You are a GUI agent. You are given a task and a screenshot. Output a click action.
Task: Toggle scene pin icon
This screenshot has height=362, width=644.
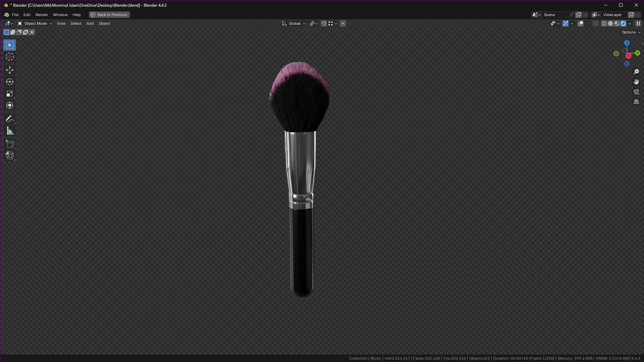[x=571, y=15]
